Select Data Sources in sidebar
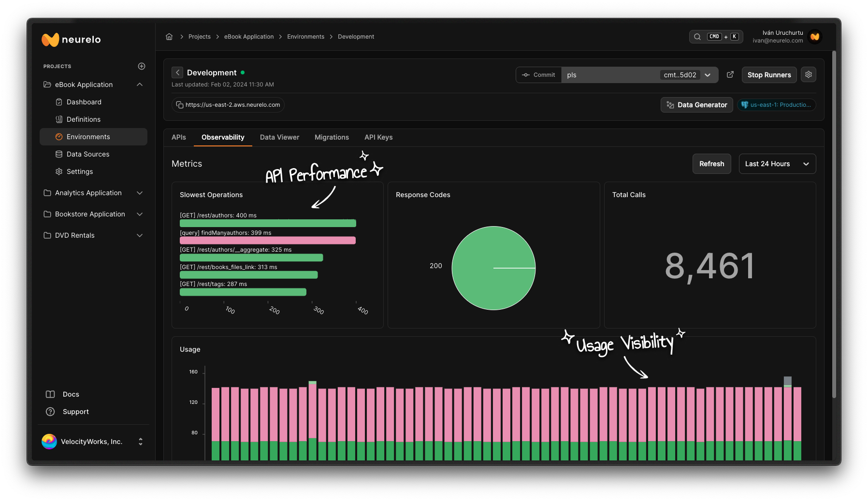The image size is (868, 501). pyautogui.click(x=88, y=154)
